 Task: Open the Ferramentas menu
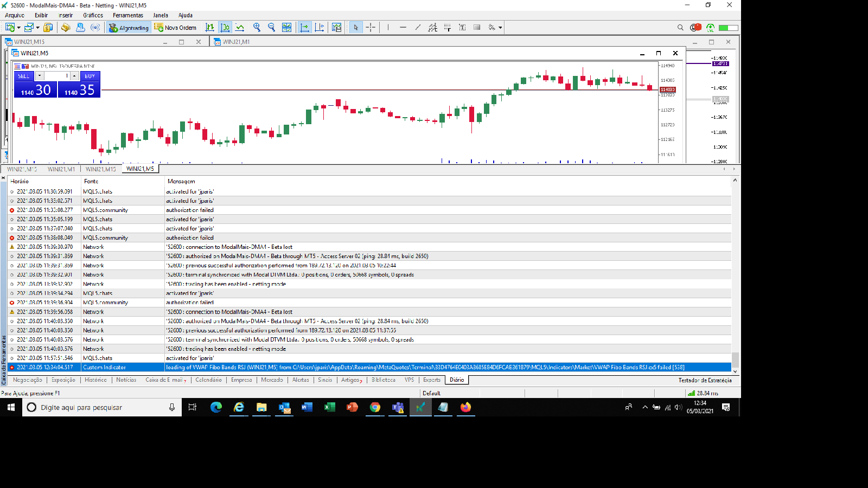(128, 15)
